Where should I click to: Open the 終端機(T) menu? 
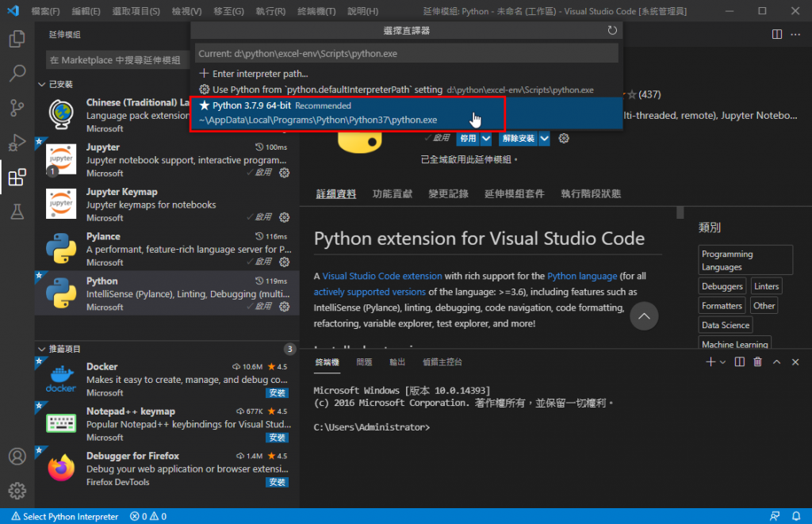[x=316, y=11]
